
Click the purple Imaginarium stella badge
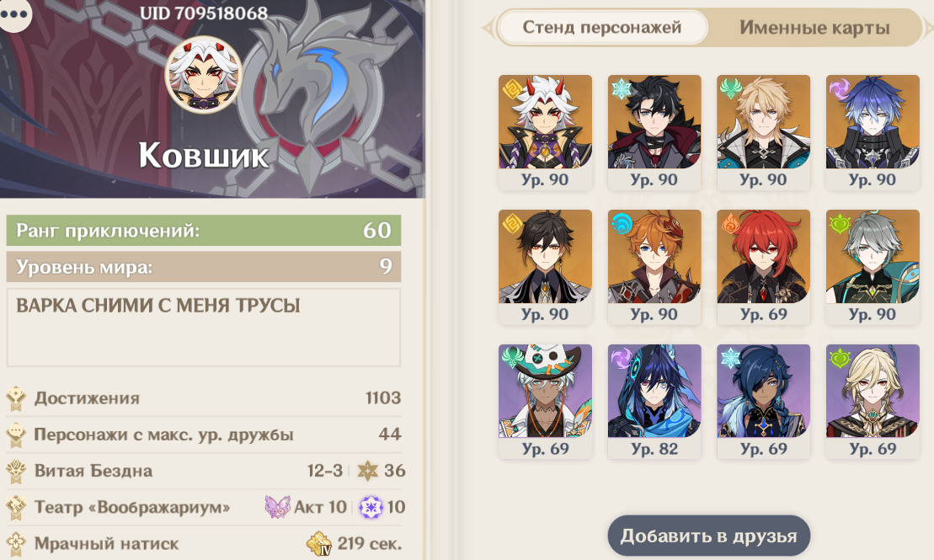(371, 507)
